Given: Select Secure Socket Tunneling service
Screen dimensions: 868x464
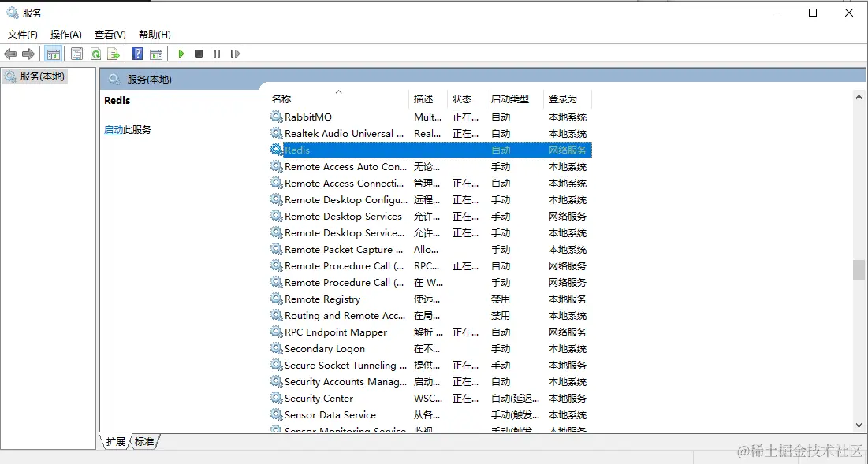Looking at the screenshot, I should [x=430, y=365].
